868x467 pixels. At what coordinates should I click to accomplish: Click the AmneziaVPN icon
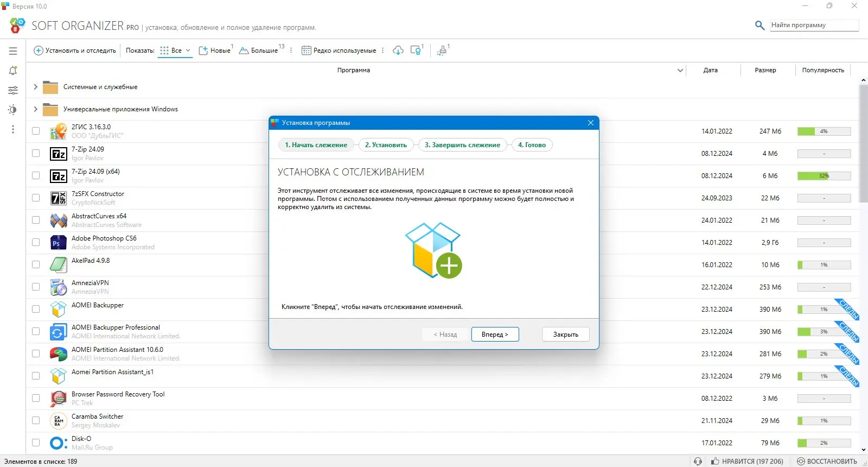58,287
